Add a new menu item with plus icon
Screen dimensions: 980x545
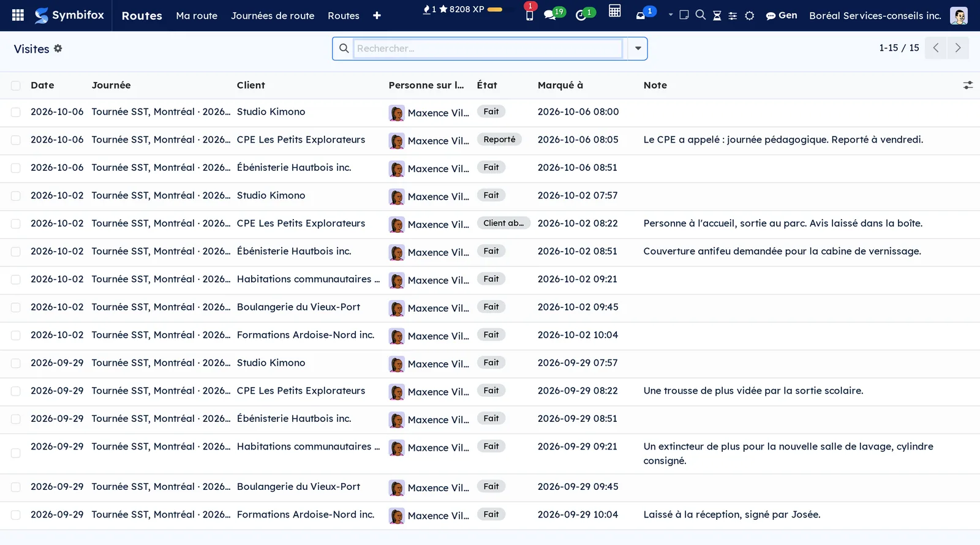click(x=377, y=15)
